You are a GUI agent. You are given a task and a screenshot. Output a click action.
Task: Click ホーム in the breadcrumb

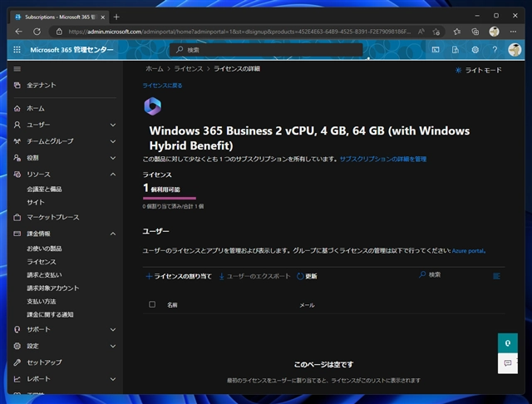[x=155, y=69]
